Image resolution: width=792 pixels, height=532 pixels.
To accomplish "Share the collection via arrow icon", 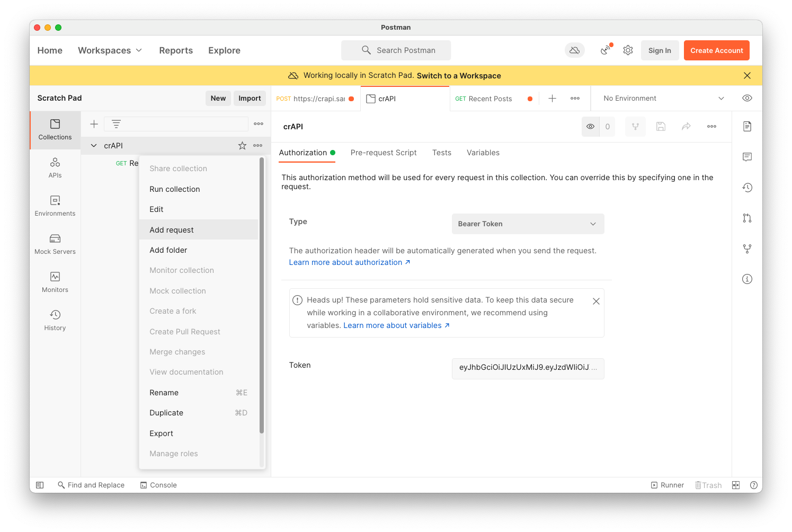I will pos(686,127).
